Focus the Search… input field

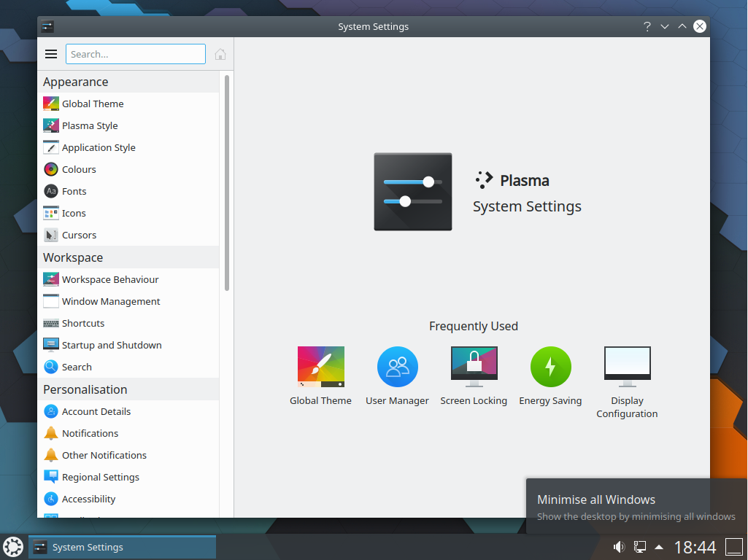136,55
